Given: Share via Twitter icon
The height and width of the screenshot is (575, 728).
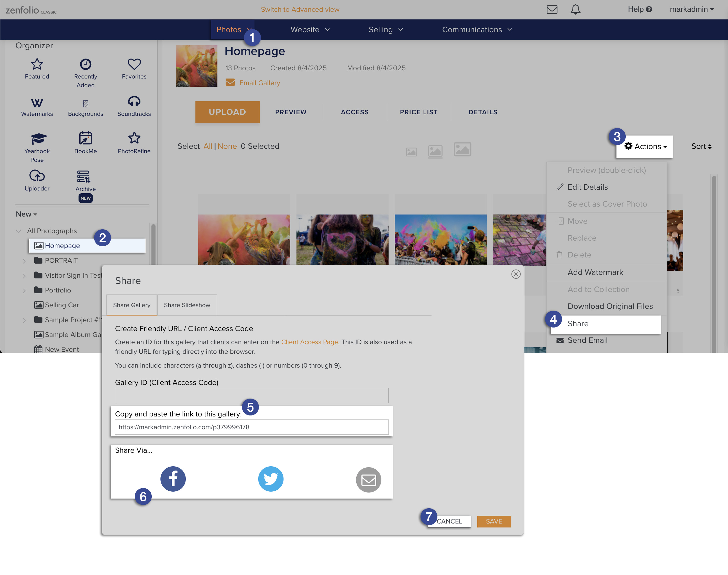Looking at the screenshot, I should [271, 479].
